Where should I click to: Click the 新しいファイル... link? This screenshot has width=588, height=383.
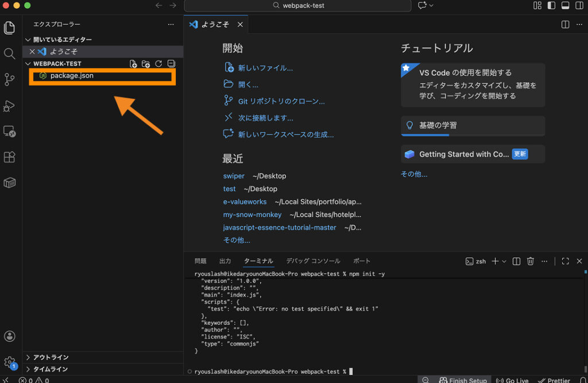265,68
